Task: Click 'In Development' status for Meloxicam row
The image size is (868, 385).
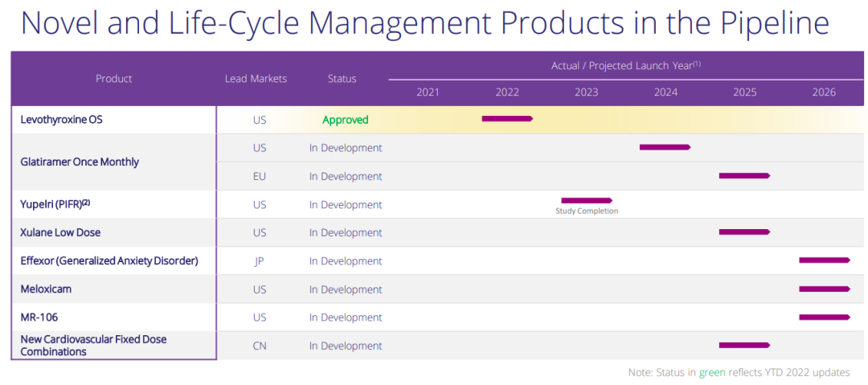Action: (346, 289)
